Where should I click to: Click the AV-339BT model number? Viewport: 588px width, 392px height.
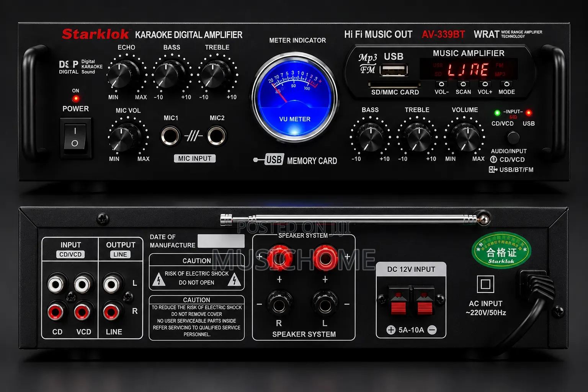tap(443, 34)
